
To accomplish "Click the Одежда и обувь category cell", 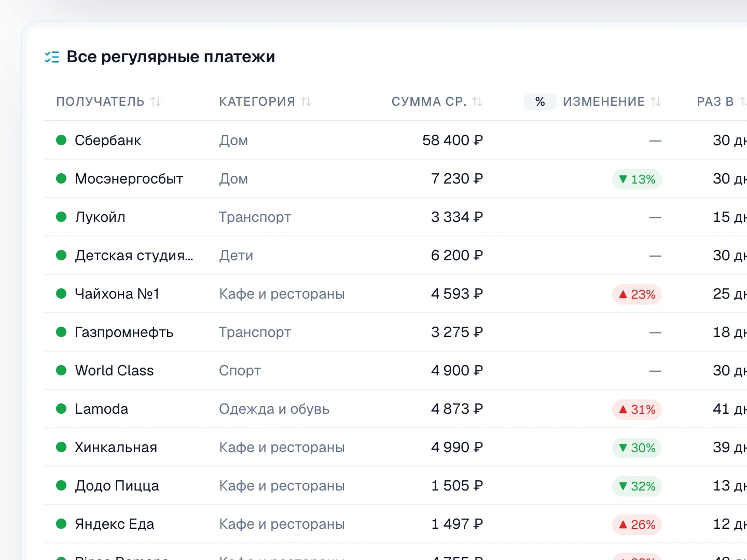I will pos(274,409).
